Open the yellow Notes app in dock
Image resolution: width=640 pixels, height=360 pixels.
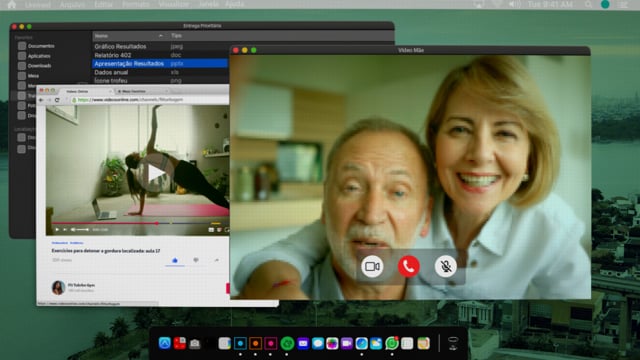tap(424, 344)
